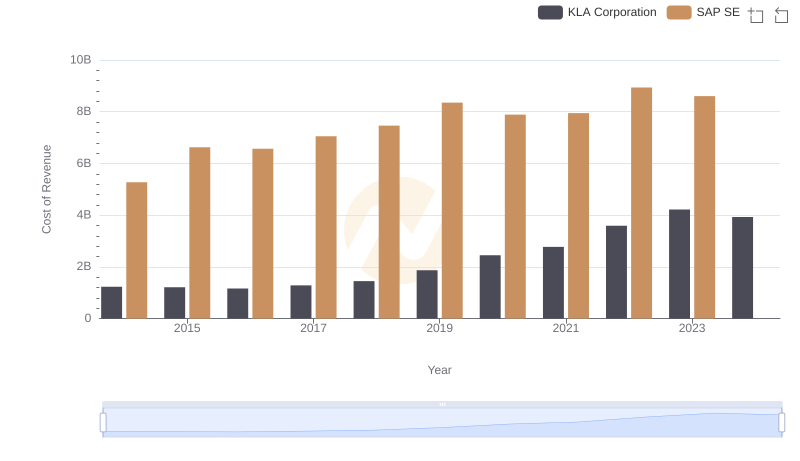The image size is (800, 461).
Task: Click left handle of zoom slider
Action: 103,423
